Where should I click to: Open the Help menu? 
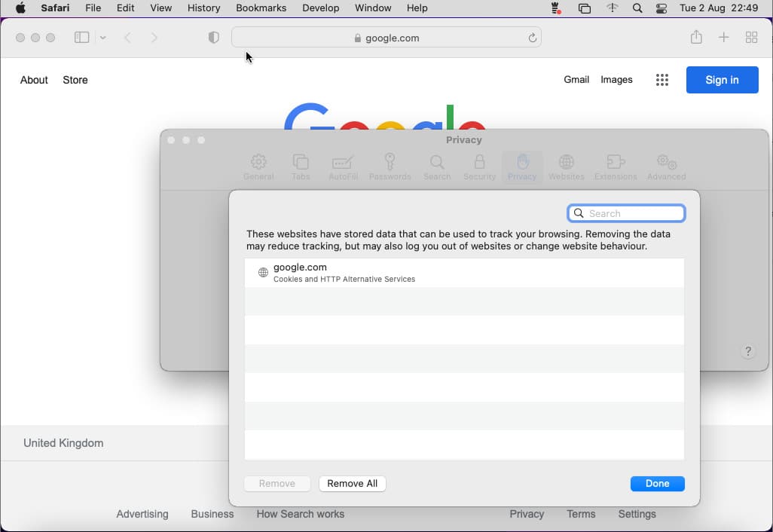click(417, 8)
